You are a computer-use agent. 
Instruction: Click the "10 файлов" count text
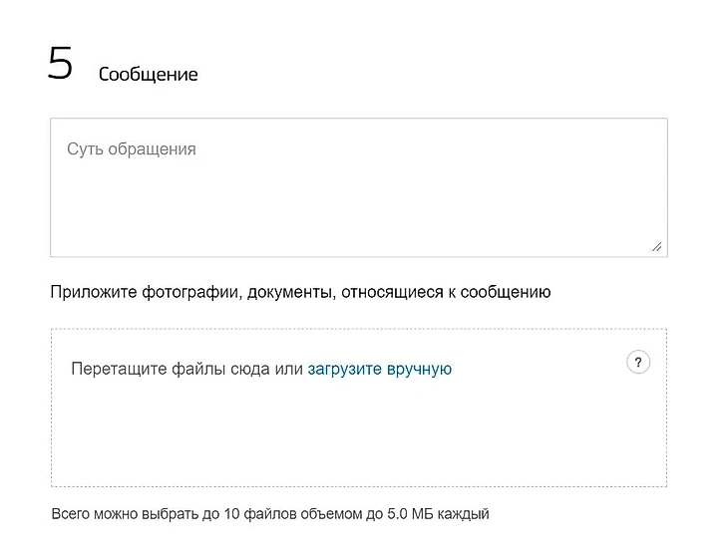tap(259, 514)
